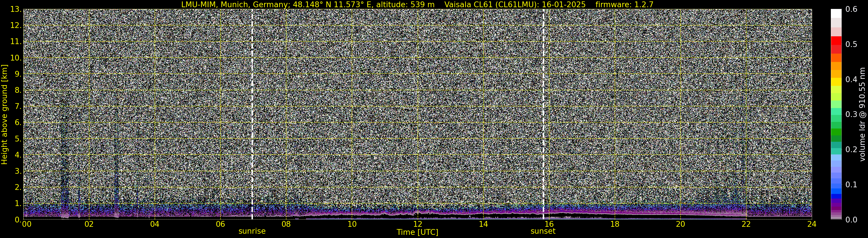Viewport: 868px width, 238px height.
Task: Click the y-axis tick label '1.'
Action: pos(18,203)
